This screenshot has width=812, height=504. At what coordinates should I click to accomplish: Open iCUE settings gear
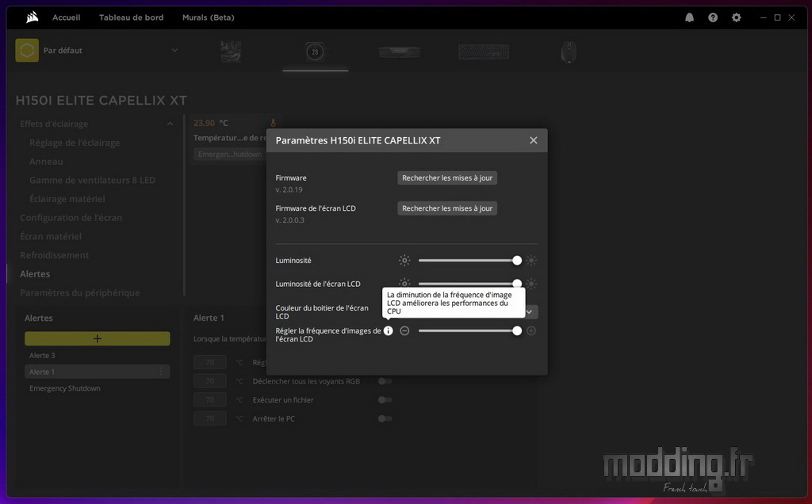(737, 17)
